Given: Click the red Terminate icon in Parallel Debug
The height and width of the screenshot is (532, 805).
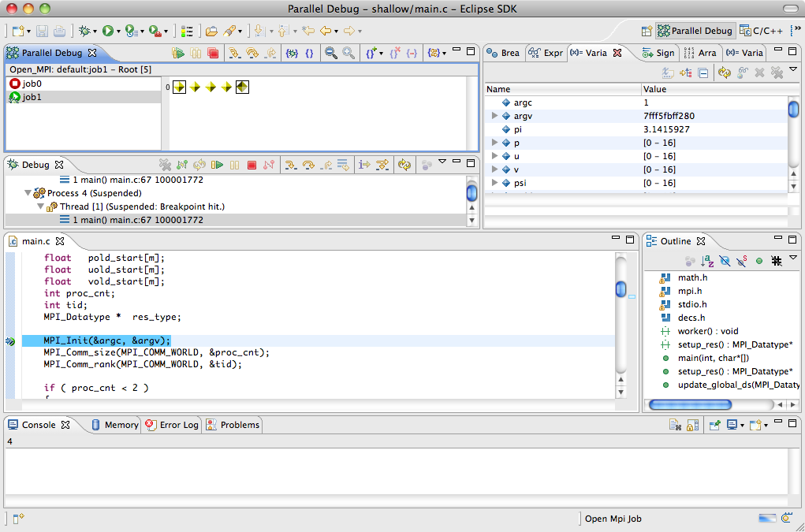Looking at the screenshot, I should point(213,54).
